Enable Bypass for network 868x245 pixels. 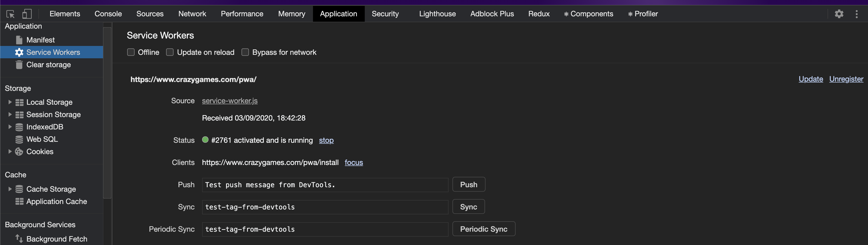tap(245, 52)
